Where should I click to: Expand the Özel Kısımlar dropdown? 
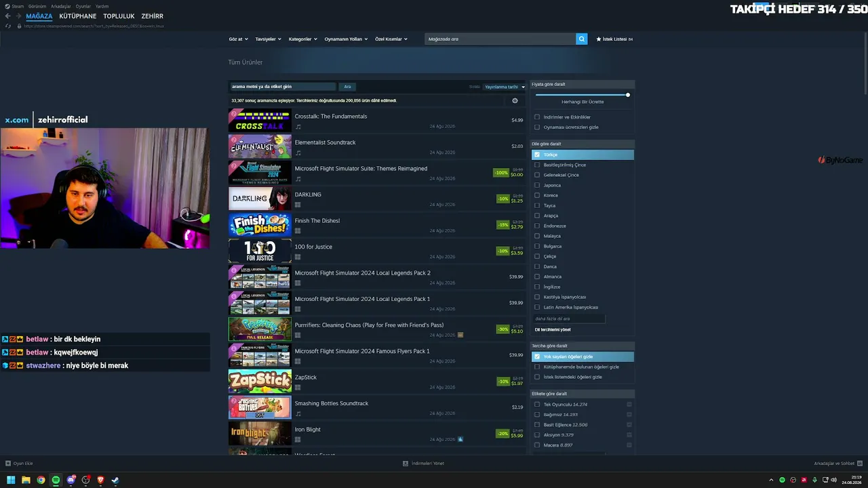point(391,39)
